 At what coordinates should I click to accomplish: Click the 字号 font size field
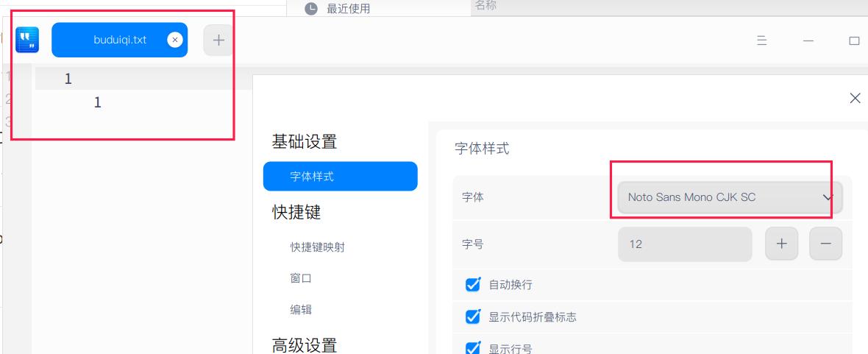tap(685, 244)
